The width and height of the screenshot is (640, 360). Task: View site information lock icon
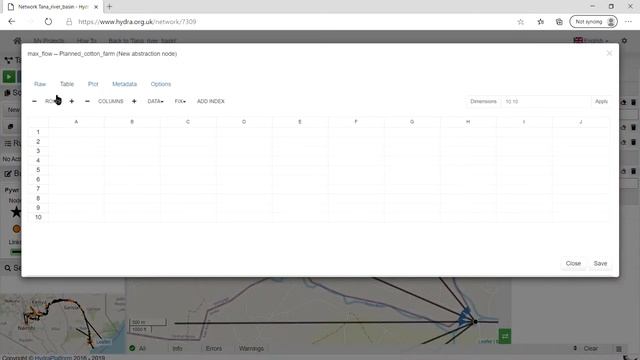(69, 22)
